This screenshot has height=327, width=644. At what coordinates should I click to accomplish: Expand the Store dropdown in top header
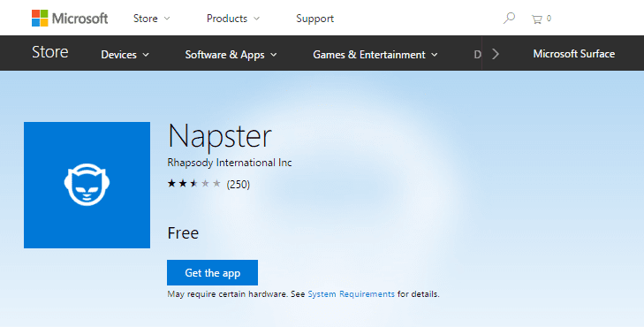[152, 19]
